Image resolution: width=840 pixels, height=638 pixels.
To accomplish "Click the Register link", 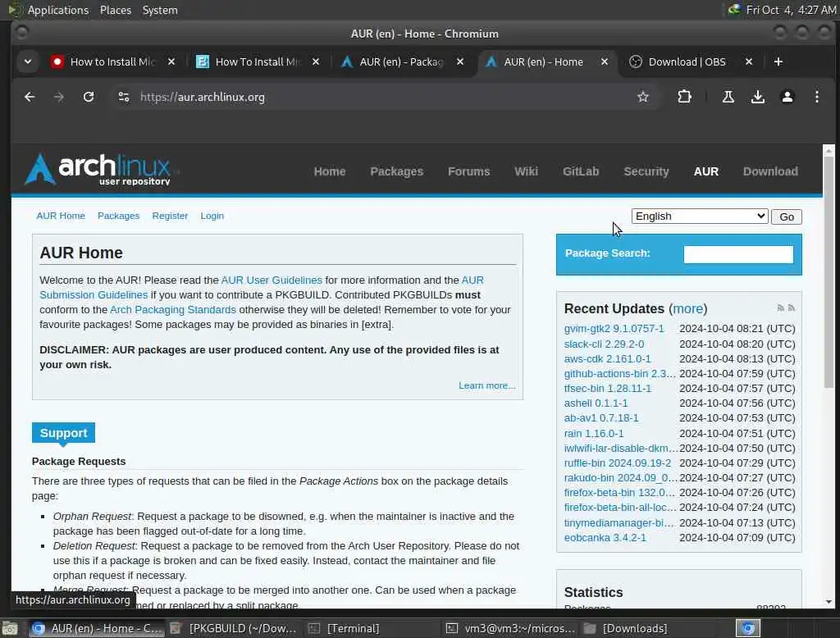I will click(x=170, y=216).
